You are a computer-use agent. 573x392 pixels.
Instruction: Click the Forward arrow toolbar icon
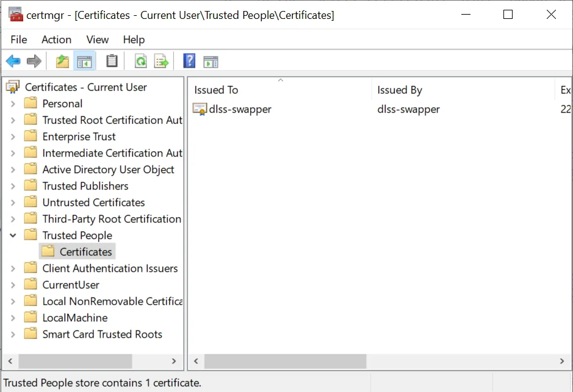tap(34, 61)
